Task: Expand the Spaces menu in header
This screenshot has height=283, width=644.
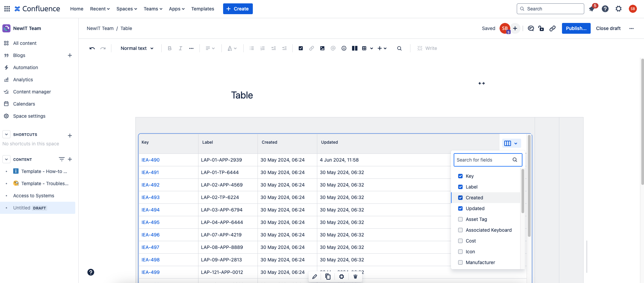Action: pyautogui.click(x=127, y=9)
